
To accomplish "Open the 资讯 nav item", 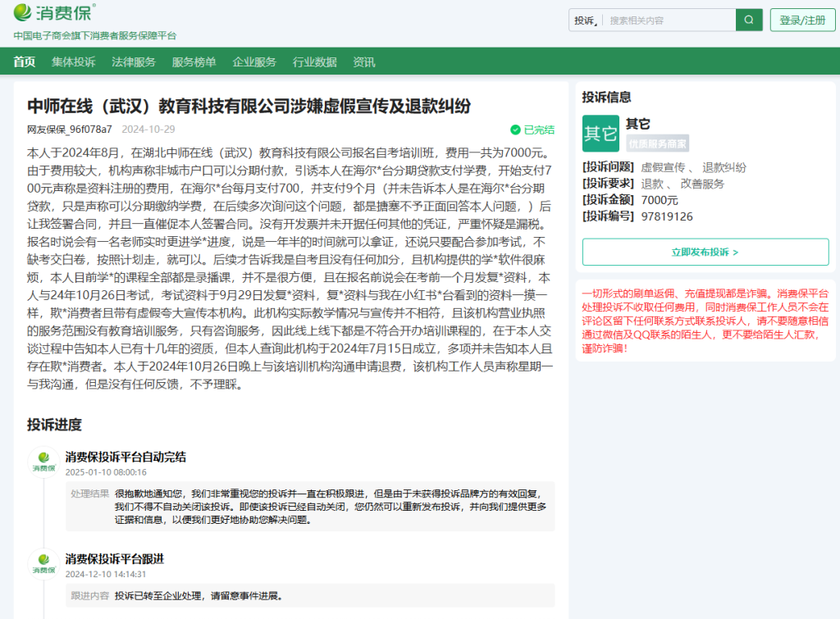I will coord(363,61).
